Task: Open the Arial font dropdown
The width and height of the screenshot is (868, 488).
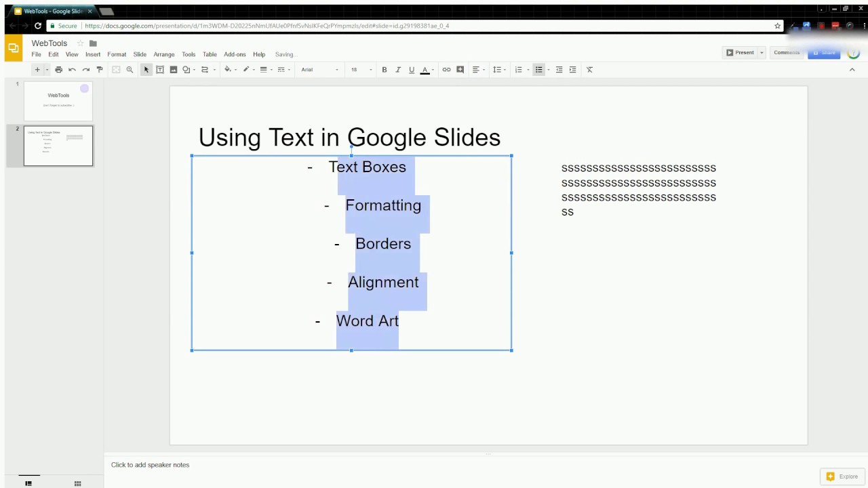Action: (320, 70)
